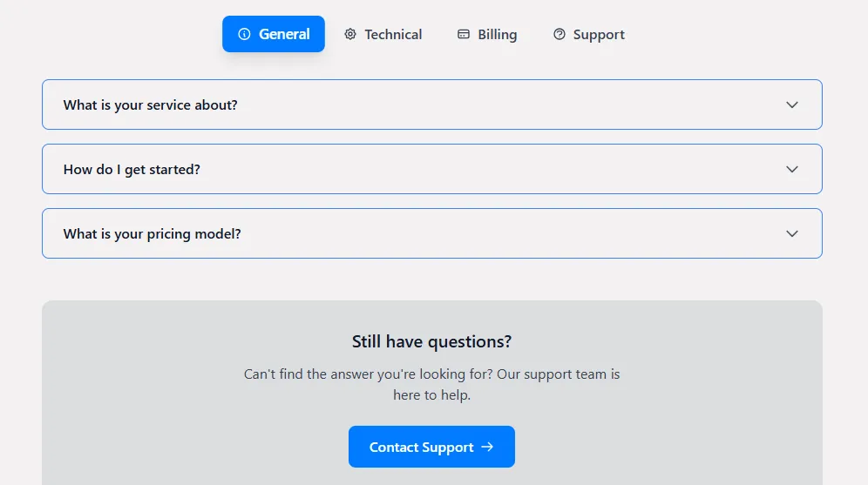Open the Technical tab
This screenshot has width=868, height=485.
tap(392, 34)
